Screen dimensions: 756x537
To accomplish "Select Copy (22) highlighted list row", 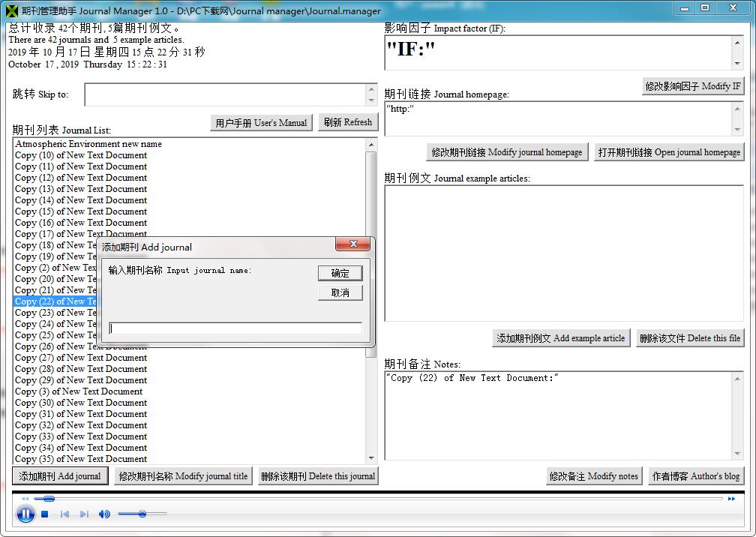I will tap(55, 301).
